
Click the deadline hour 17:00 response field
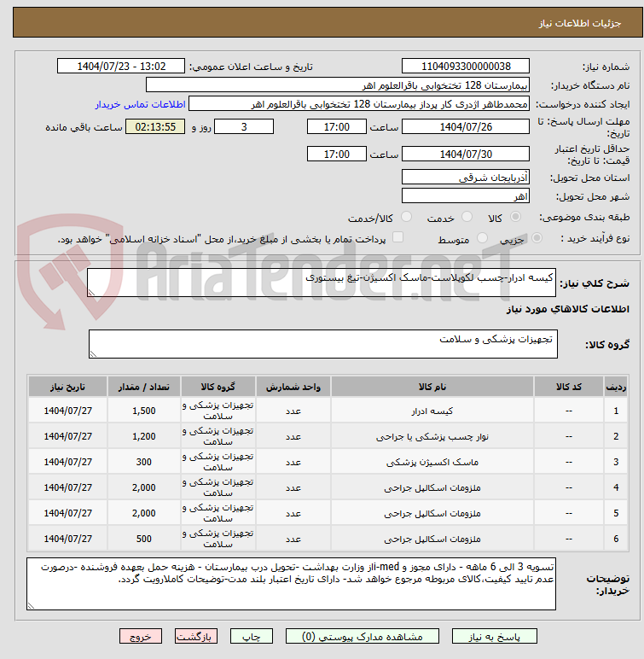[336, 126]
